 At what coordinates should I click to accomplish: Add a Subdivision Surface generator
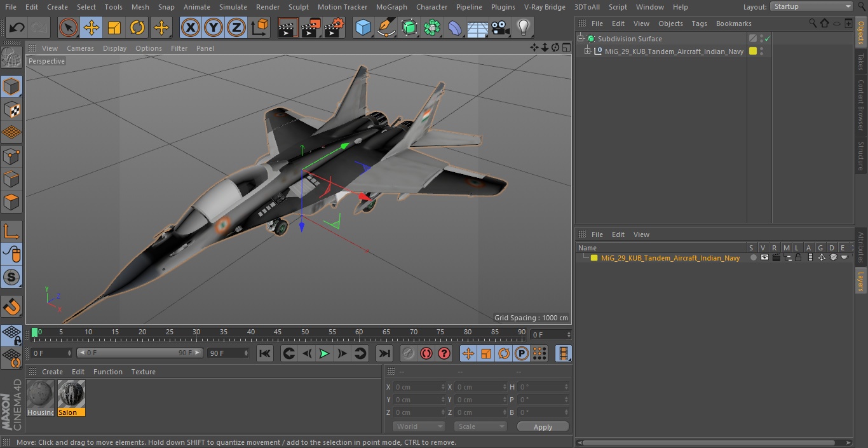(x=409, y=27)
